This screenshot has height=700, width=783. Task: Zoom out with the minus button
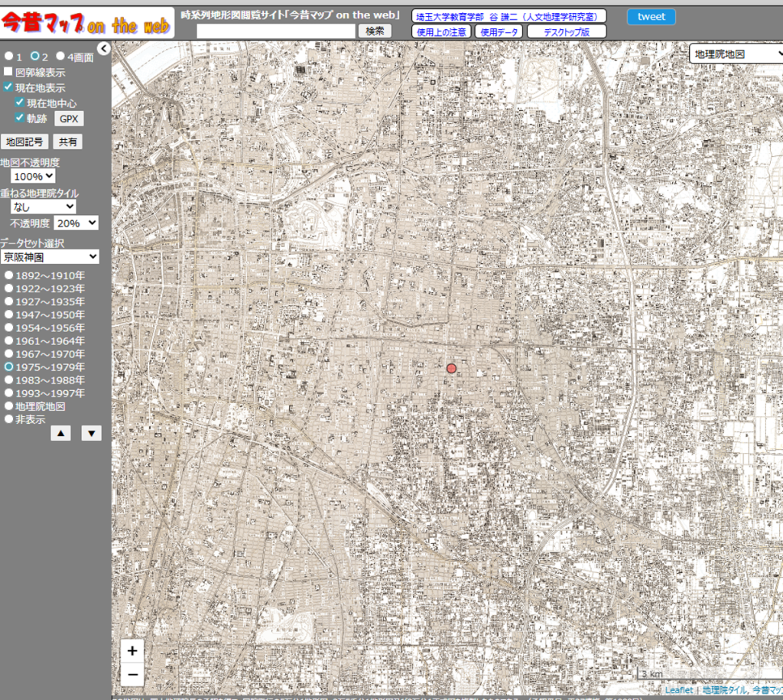(132, 674)
